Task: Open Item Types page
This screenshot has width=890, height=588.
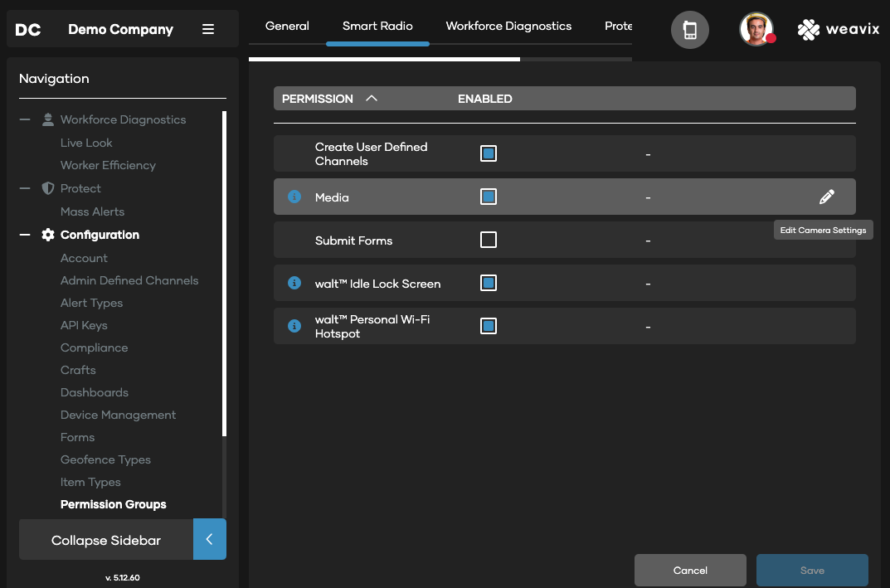Action: tap(90, 483)
